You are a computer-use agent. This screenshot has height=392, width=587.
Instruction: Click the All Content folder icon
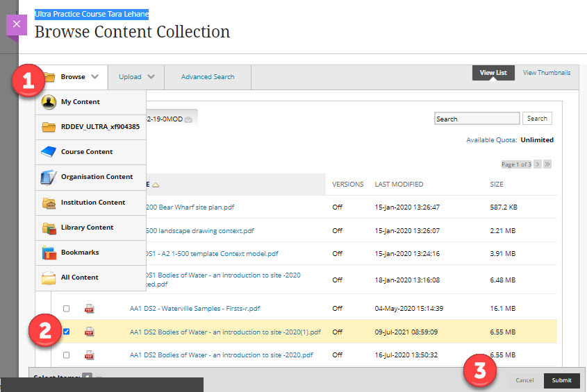pyautogui.click(x=49, y=278)
